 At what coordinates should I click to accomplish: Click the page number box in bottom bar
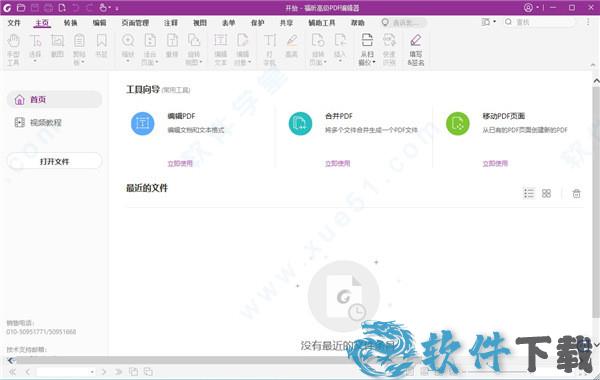point(66,372)
